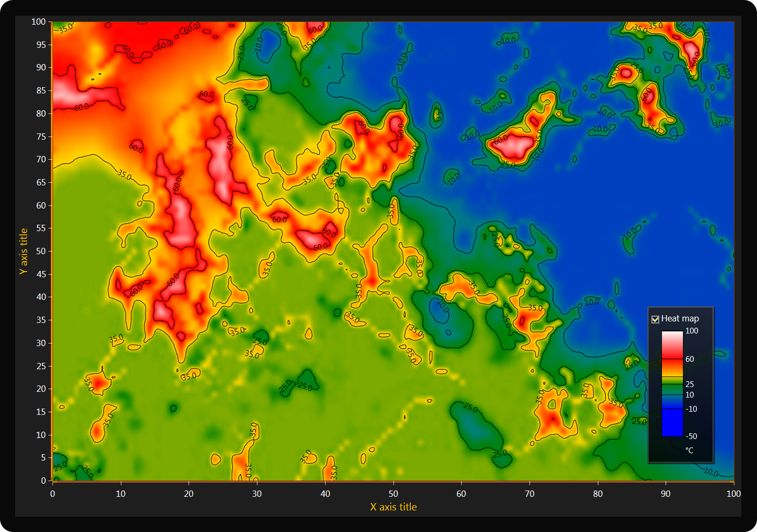Click the Y axis tick label 55
This screenshot has height=532, width=757.
[x=41, y=228]
